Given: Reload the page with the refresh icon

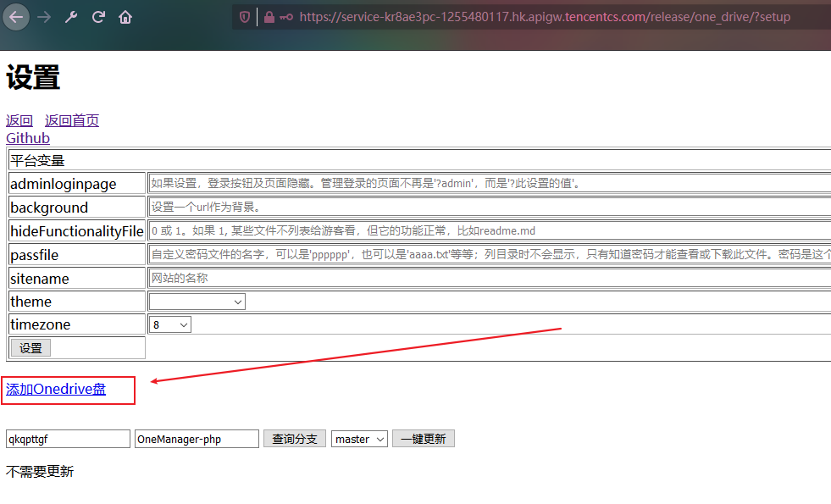Looking at the screenshot, I should [x=98, y=18].
